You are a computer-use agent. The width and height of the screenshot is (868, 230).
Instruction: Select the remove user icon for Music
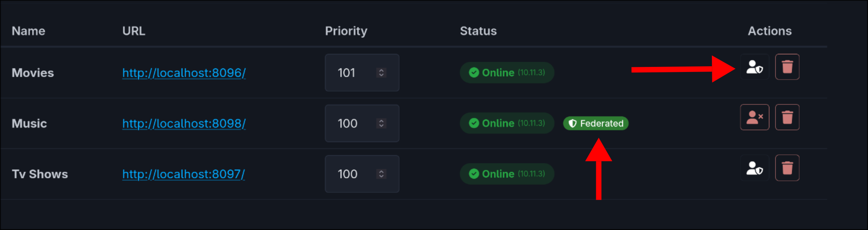755,117
